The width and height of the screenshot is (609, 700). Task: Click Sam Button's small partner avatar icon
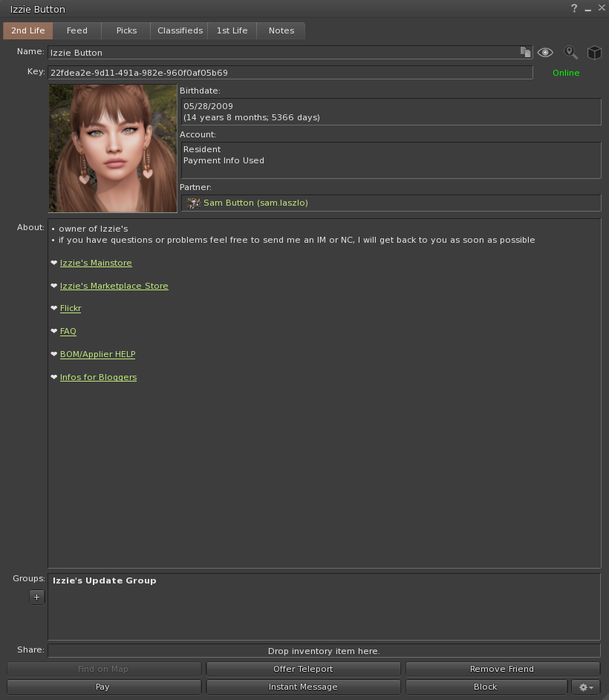tap(193, 203)
